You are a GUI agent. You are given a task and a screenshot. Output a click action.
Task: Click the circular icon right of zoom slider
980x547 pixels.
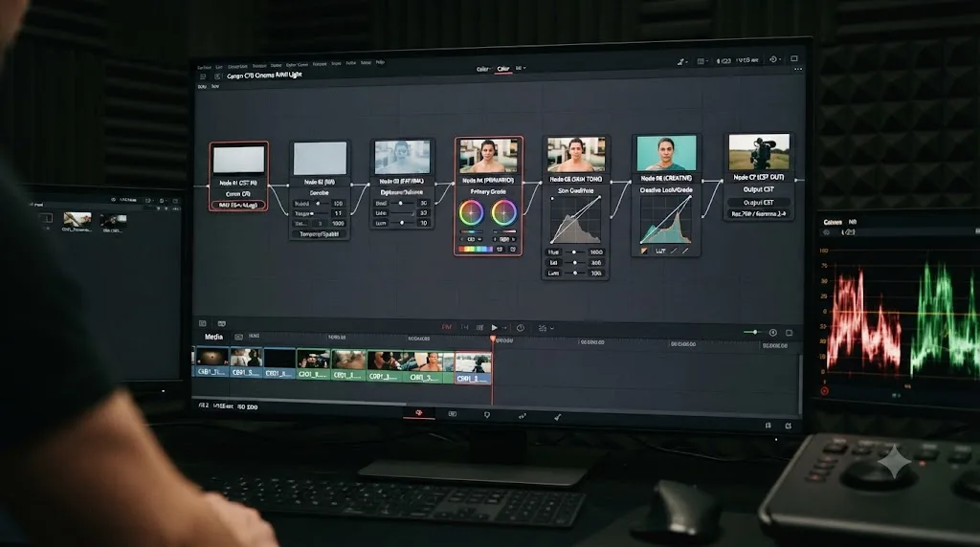[773, 332]
